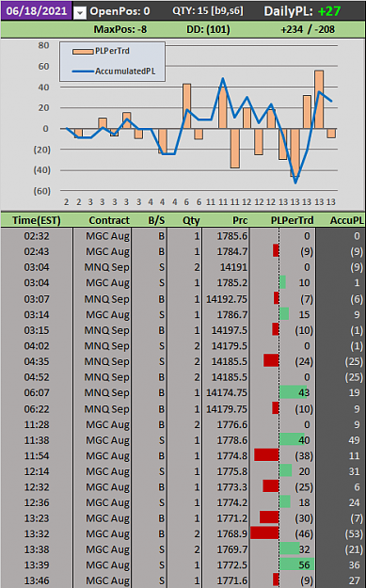Select the 13:46 time cell
The image size is (366, 588).
tap(37, 580)
